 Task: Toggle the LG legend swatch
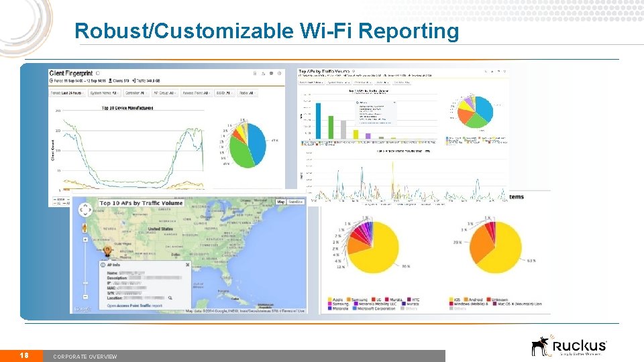click(x=374, y=300)
